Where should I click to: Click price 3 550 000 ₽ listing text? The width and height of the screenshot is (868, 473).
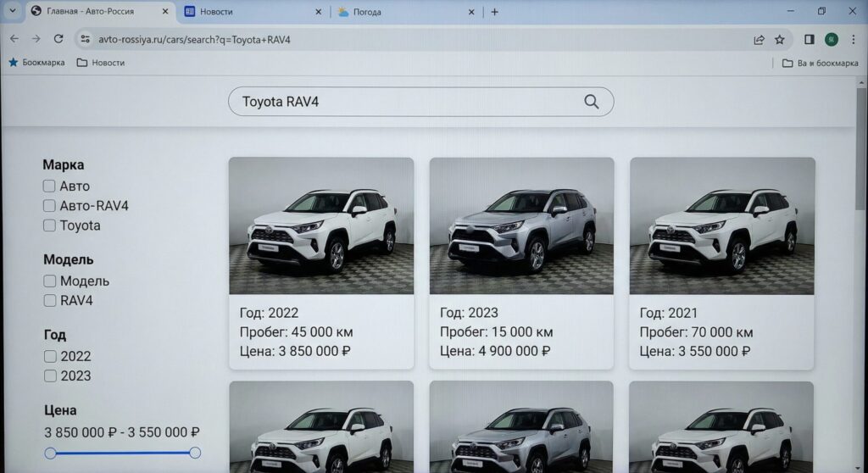click(x=695, y=351)
